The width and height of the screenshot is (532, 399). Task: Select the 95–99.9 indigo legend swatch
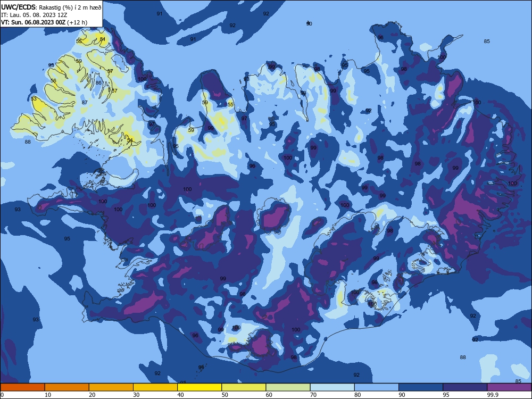pos(465,387)
